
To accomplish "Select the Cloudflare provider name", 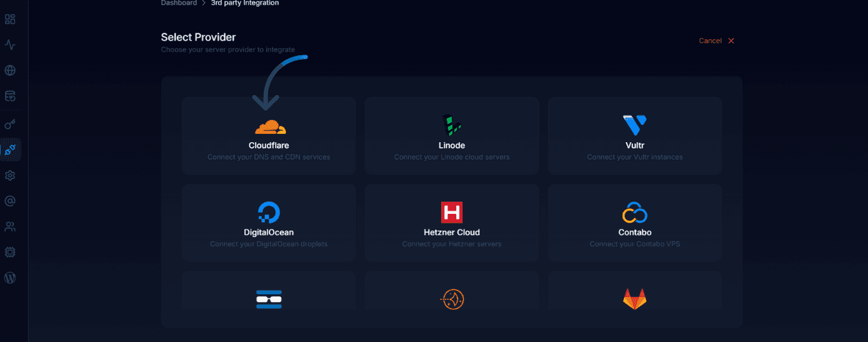I will click(269, 145).
